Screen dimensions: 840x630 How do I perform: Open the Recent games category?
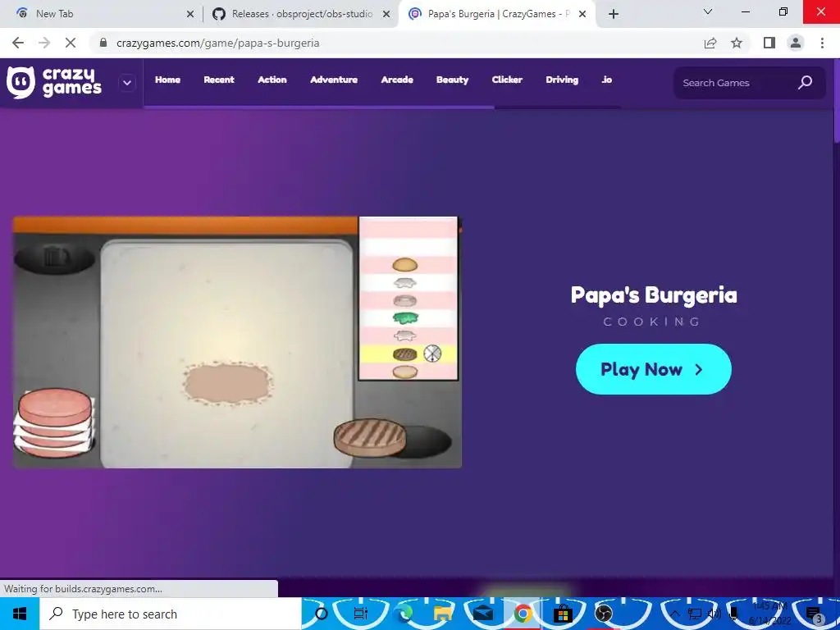tap(218, 80)
